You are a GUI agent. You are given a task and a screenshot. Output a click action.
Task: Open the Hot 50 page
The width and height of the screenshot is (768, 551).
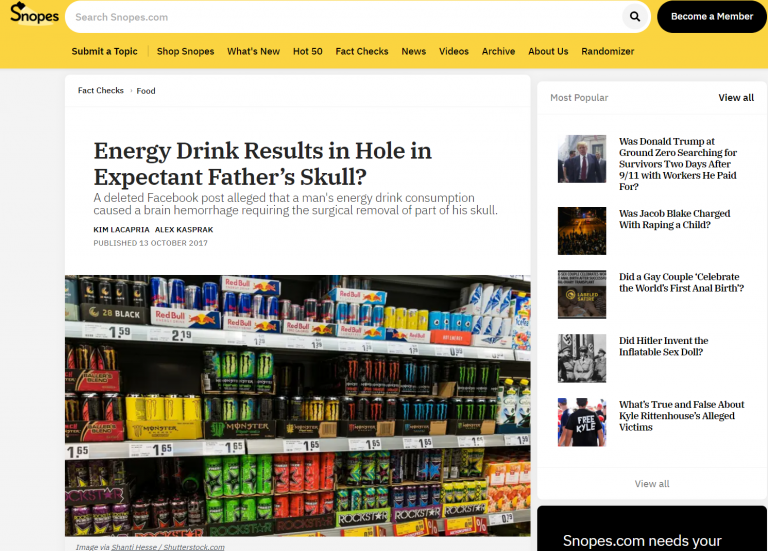(x=308, y=51)
